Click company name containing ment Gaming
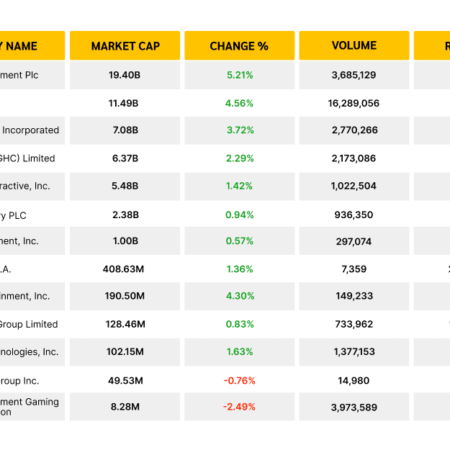Image resolution: width=450 pixels, height=450 pixels. tap(29, 407)
